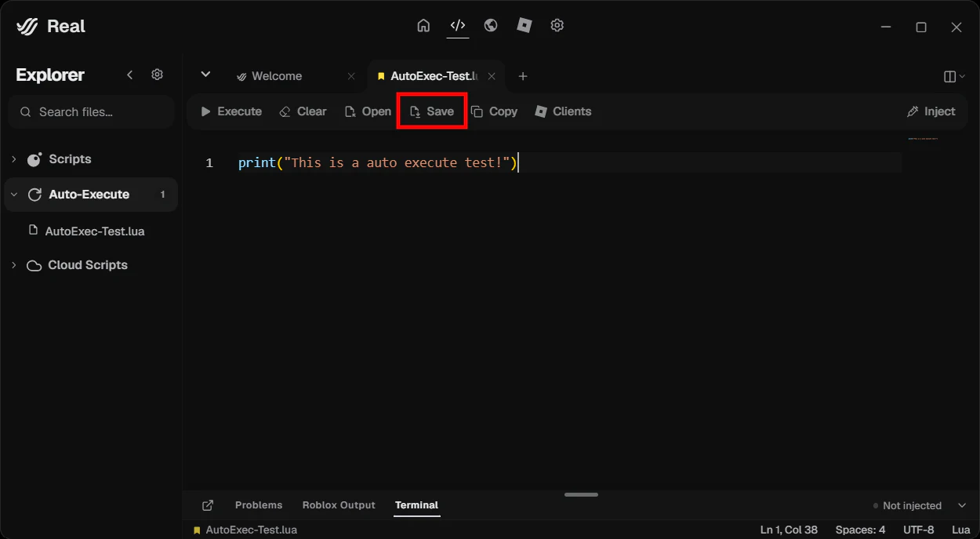
Task: Close the AutoExec-Test.lua tab
Action: [x=492, y=76]
